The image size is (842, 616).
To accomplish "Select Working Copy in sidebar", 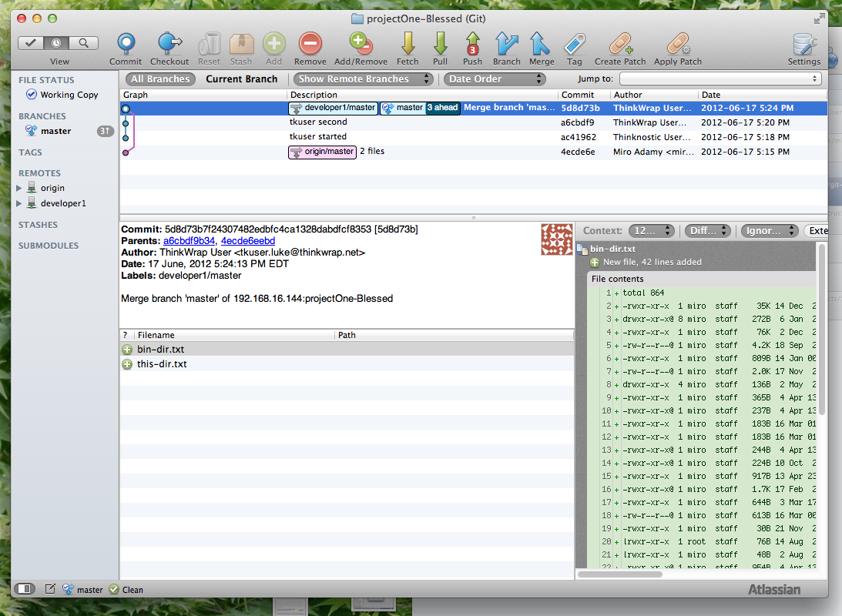I will [69, 95].
